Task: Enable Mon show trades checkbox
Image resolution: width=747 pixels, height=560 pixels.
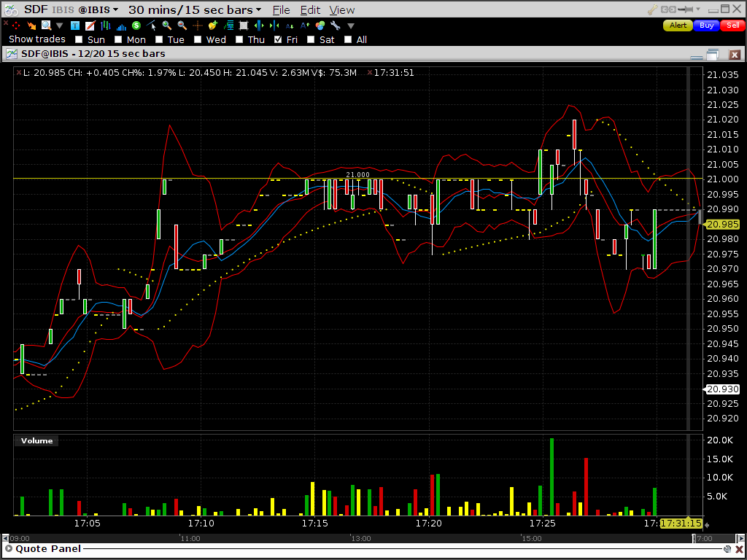Action: pos(119,39)
